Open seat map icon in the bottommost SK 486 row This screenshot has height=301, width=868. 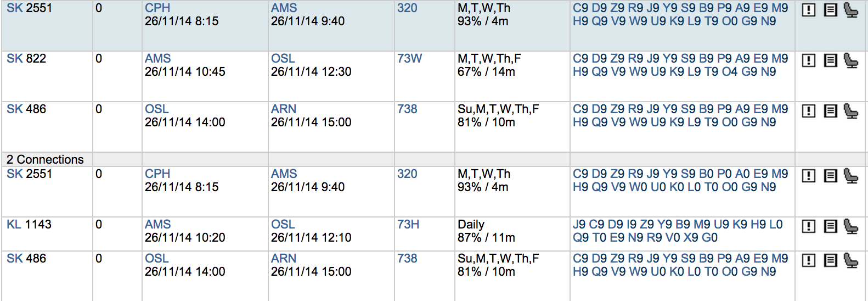(x=850, y=260)
